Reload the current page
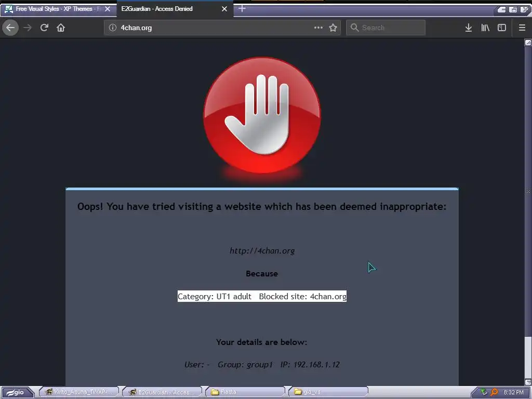 click(x=44, y=28)
